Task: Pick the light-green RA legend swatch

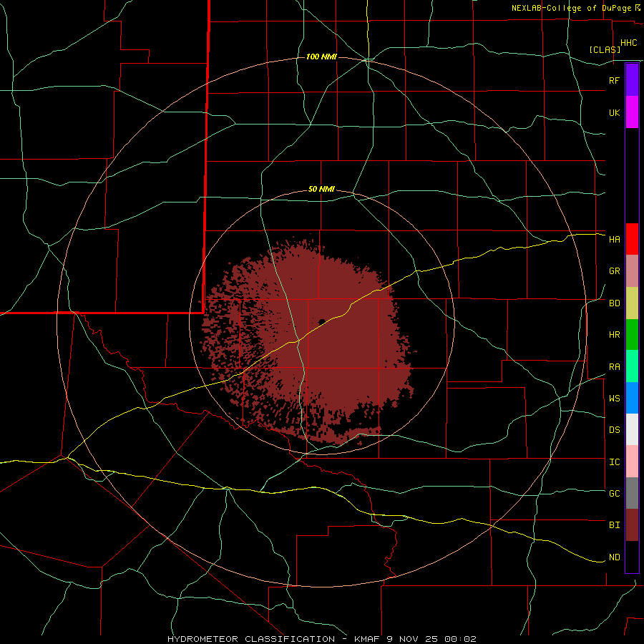Action: [632, 366]
